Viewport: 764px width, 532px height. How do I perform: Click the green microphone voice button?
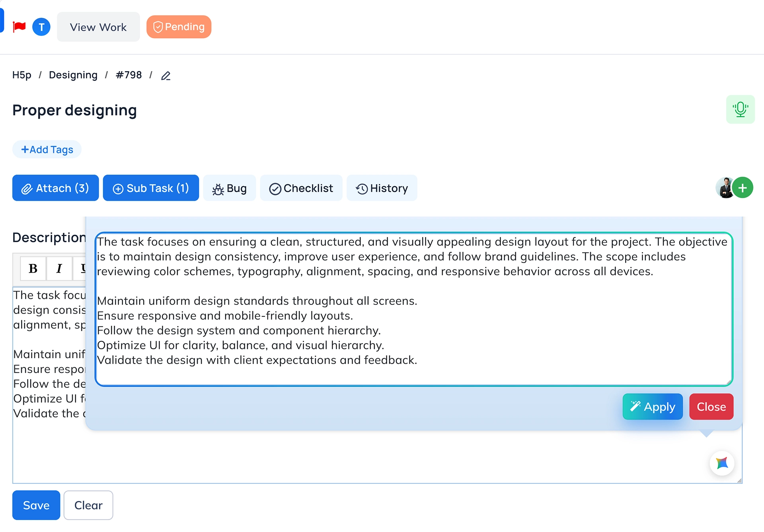click(x=740, y=109)
